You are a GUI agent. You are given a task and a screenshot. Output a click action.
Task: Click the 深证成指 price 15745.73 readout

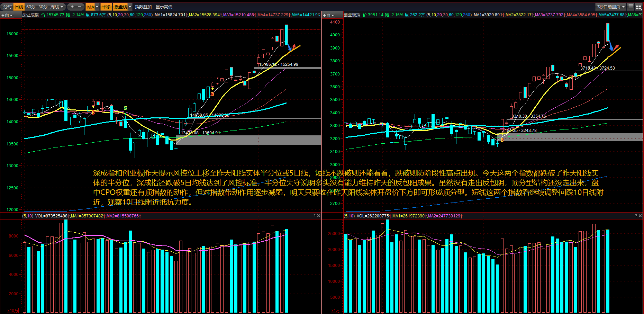(53, 15)
